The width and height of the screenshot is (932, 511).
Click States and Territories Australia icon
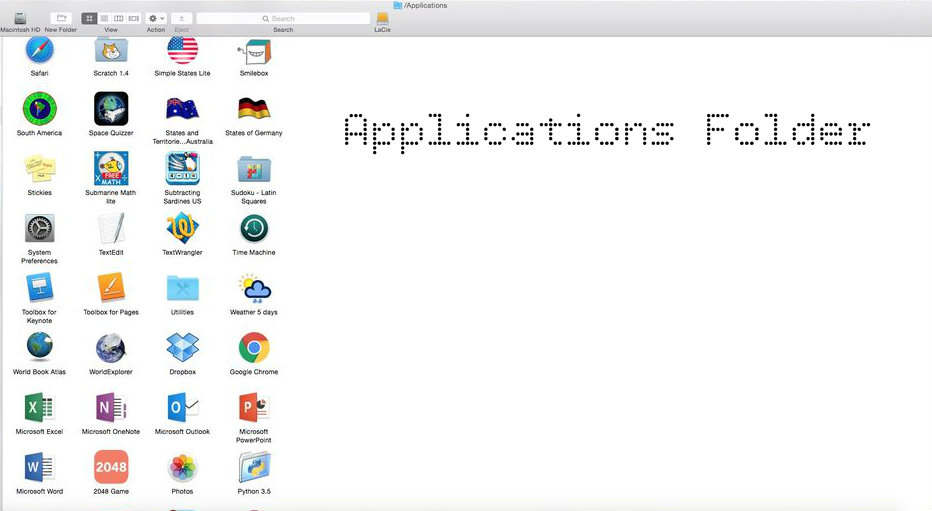(x=182, y=109)
